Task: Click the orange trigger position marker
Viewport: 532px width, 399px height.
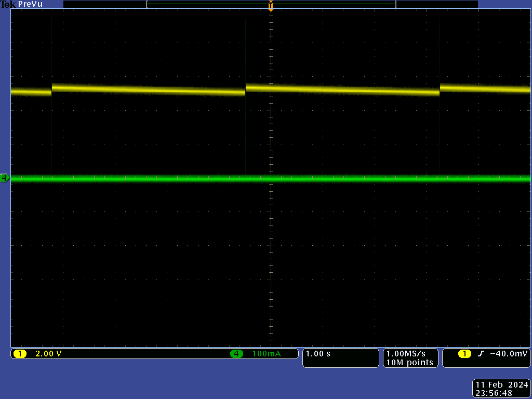Action: point(271,6)
